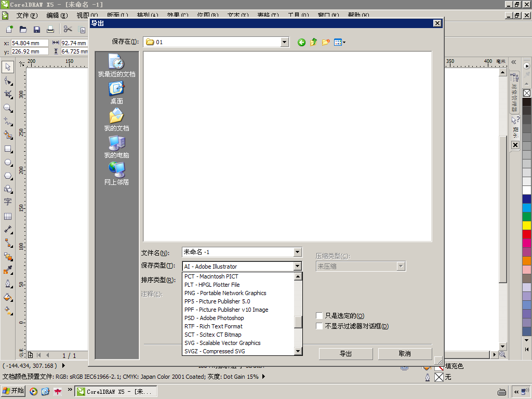532x399 pixels.
Task: Enable the don't show filter dialog checkbox
Action: click(x=319, y=326)
